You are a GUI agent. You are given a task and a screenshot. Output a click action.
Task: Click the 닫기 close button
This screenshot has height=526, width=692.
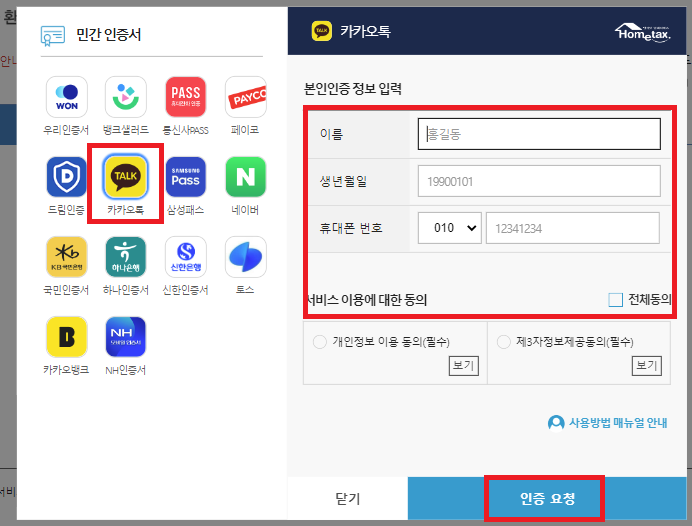click(x=348, y=499)
